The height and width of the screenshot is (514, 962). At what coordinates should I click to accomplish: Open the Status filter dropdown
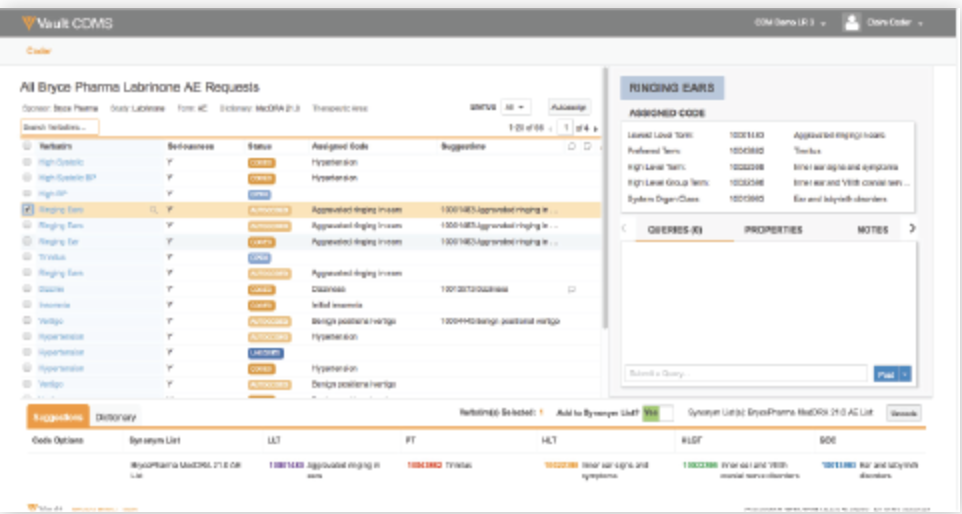point(515,107)
